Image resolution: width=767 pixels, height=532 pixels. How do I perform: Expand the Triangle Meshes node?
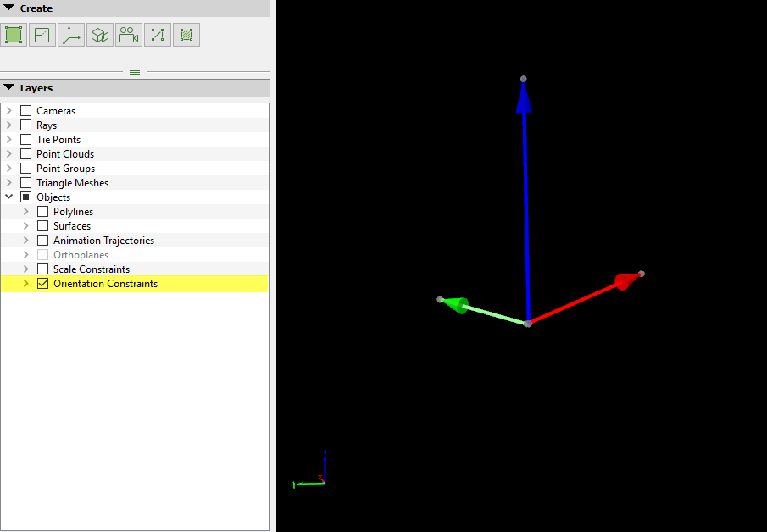point(9,183)
